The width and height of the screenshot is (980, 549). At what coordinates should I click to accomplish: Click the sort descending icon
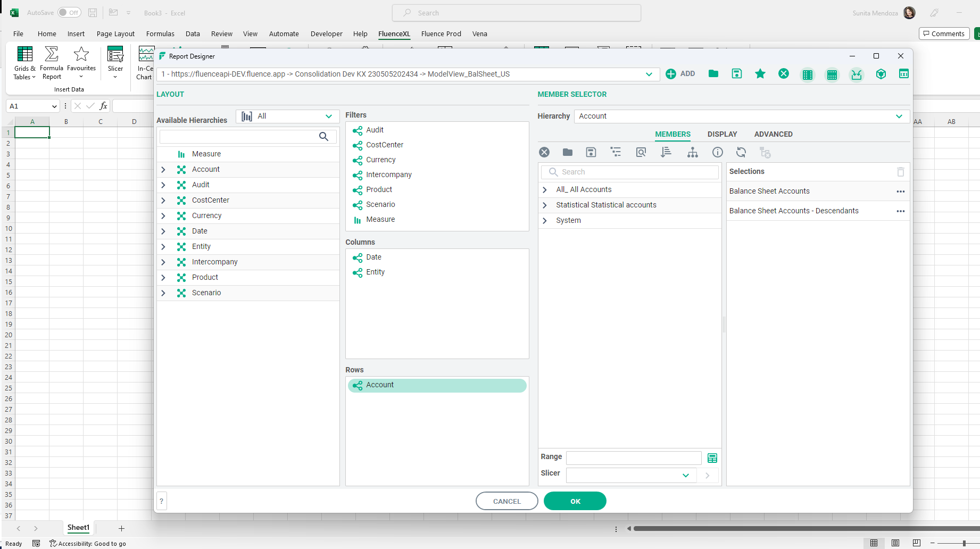coord(666,152)
